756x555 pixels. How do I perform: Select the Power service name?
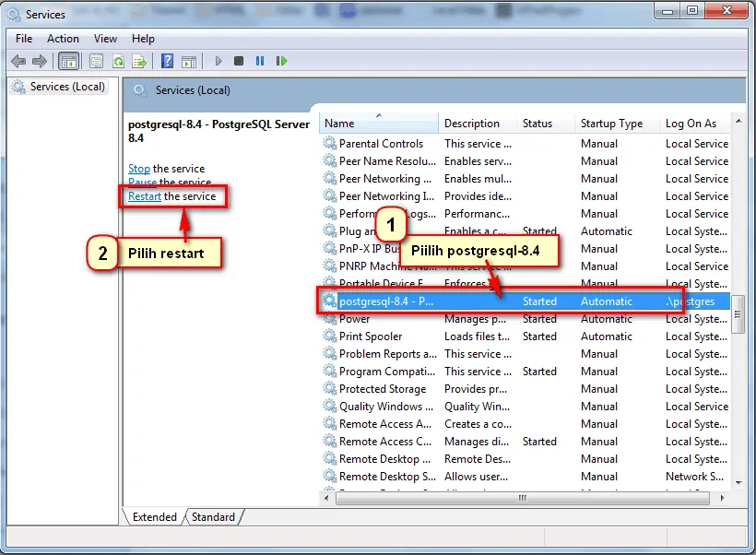(x=354, y=319)
